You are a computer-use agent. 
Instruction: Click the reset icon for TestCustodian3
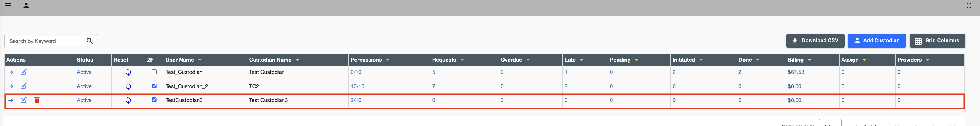coord(128,100)
